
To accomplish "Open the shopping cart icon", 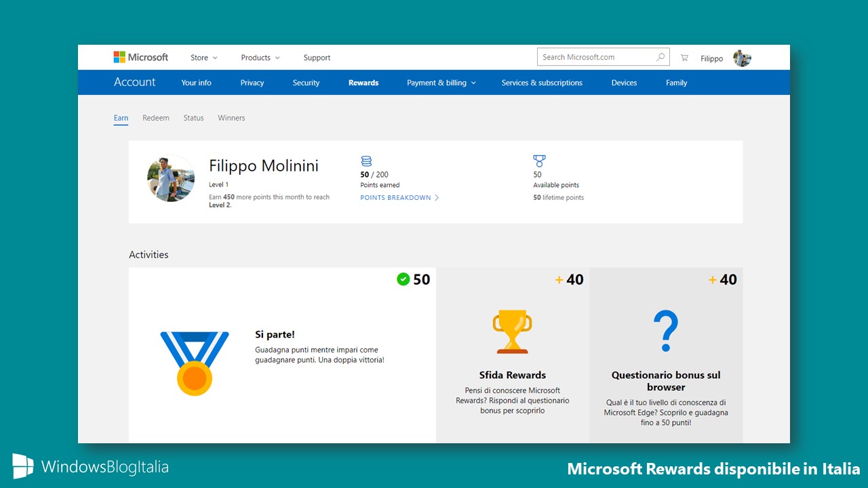I will [684, 58].
